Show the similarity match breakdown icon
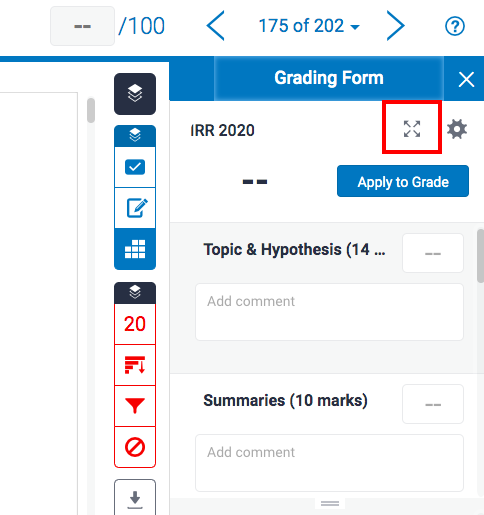484x515 pixels. [x=135, y=365]
